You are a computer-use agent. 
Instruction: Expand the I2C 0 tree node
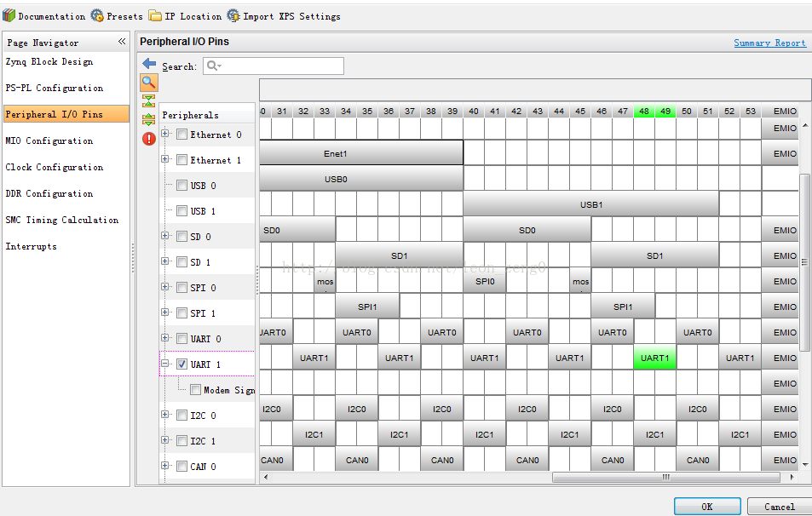(x=164, y=415)
